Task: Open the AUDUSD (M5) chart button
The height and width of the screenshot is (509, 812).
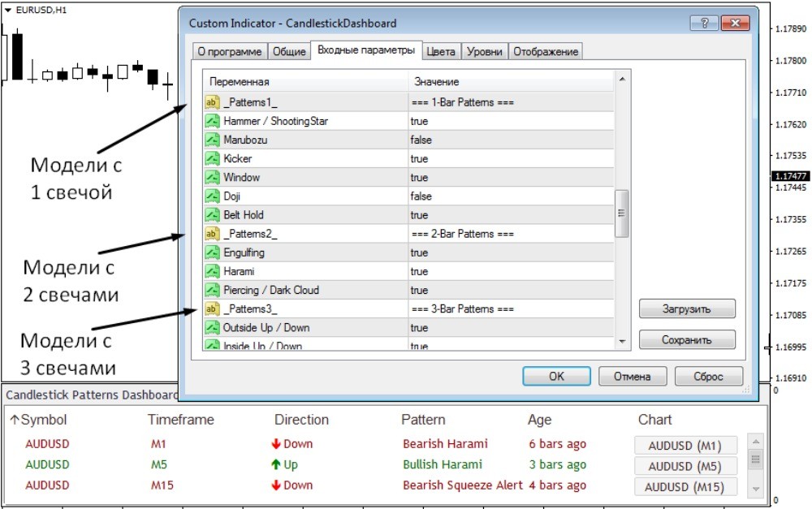Action: pyautogui.click(x=685, y=466)
